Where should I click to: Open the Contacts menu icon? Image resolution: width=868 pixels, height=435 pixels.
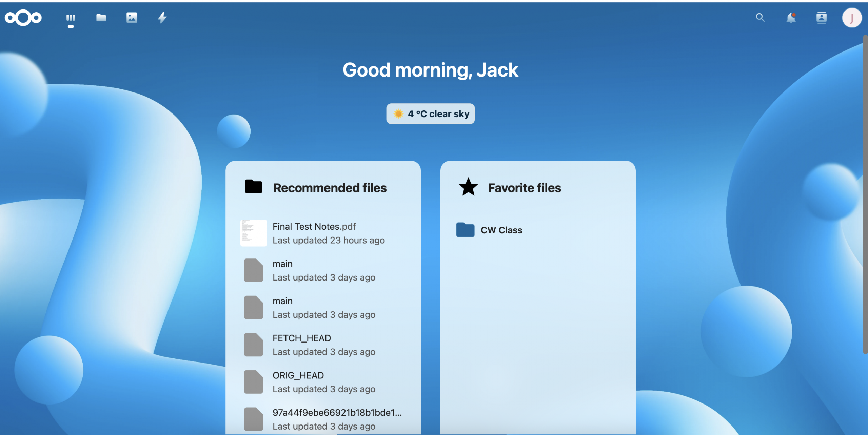coord(822,18)
